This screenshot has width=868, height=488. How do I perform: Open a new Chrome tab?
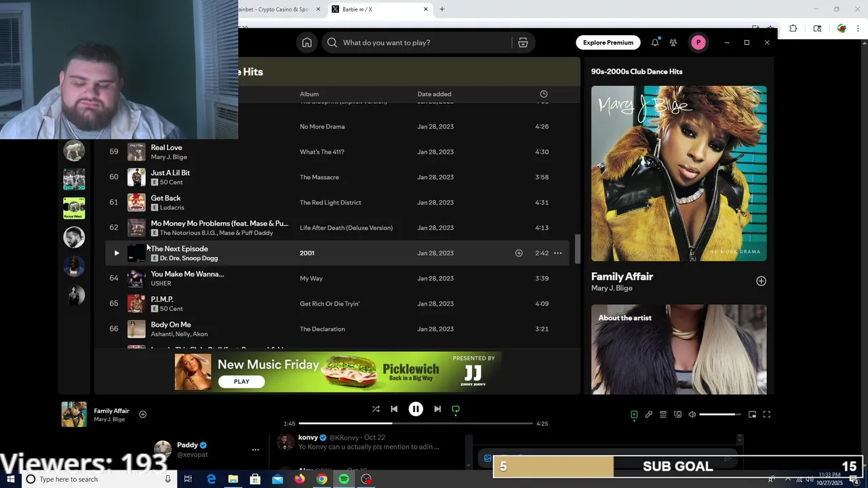click(x=442, y=9)
